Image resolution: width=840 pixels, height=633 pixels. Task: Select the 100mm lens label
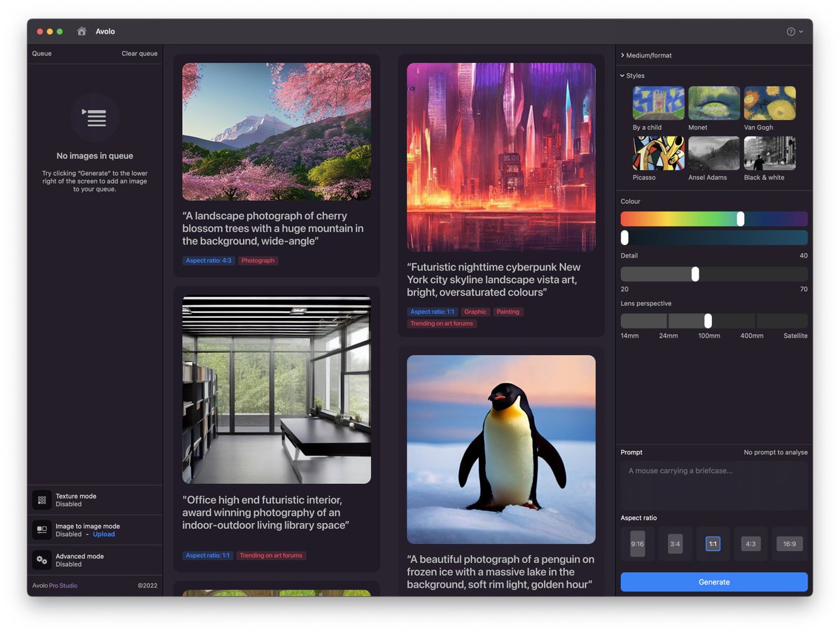coord(709,336)
